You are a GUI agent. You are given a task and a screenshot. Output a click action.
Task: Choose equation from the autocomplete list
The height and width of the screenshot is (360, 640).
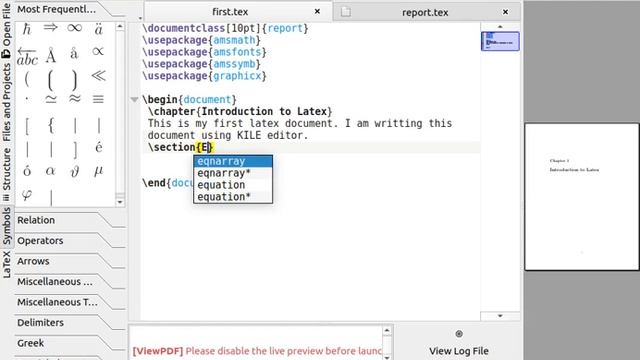point(233,185)
